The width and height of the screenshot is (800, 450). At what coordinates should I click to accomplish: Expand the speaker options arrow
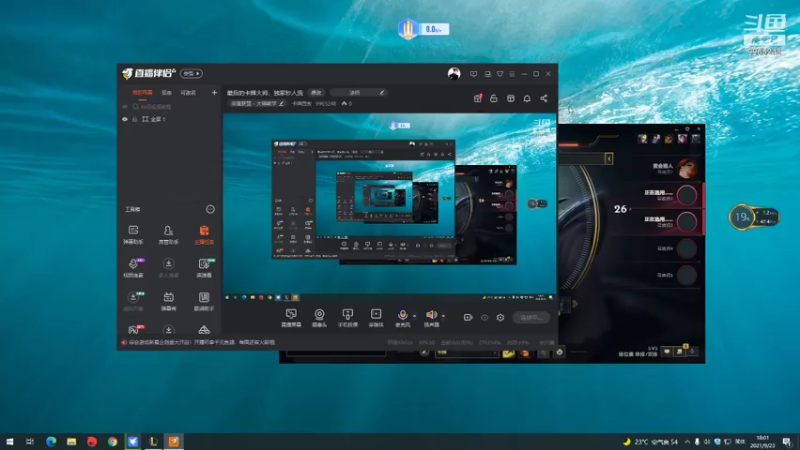click(x=443, y=316)
